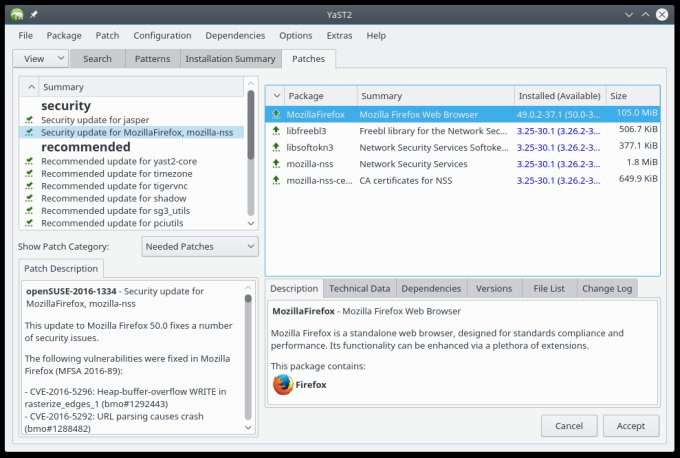Toggle status of timezone recommended update
Image resolution: width=680 pixels, height=458 pixels.
[x=29, y=173]
